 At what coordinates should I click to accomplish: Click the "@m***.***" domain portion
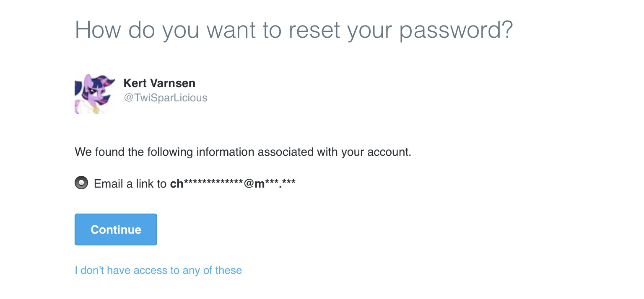(x=270, y=183)
